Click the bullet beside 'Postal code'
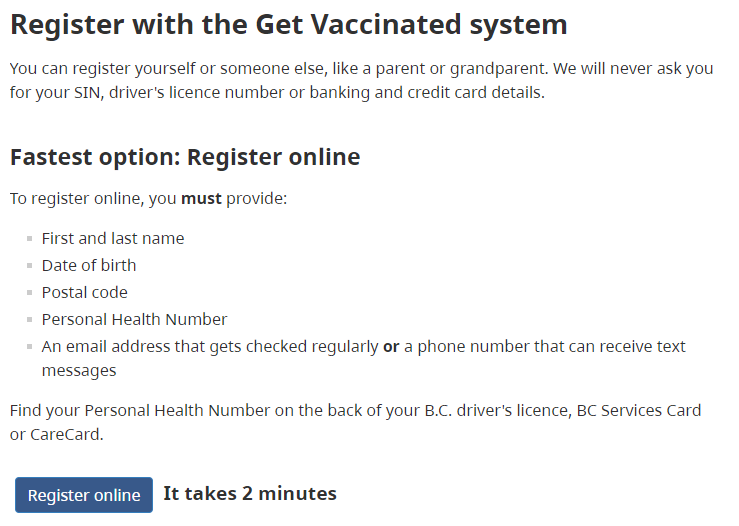The image size is (739, 526). click(x=30, y=293)
